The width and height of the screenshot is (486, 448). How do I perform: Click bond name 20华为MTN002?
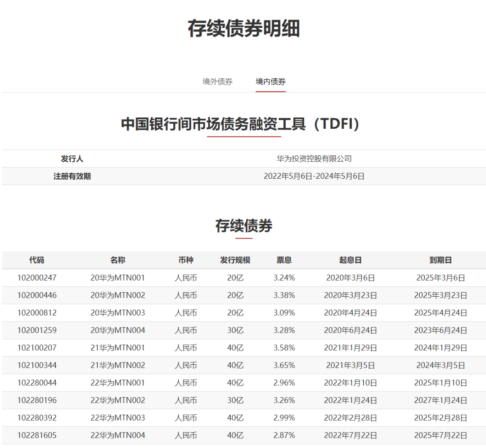(118, 295)
